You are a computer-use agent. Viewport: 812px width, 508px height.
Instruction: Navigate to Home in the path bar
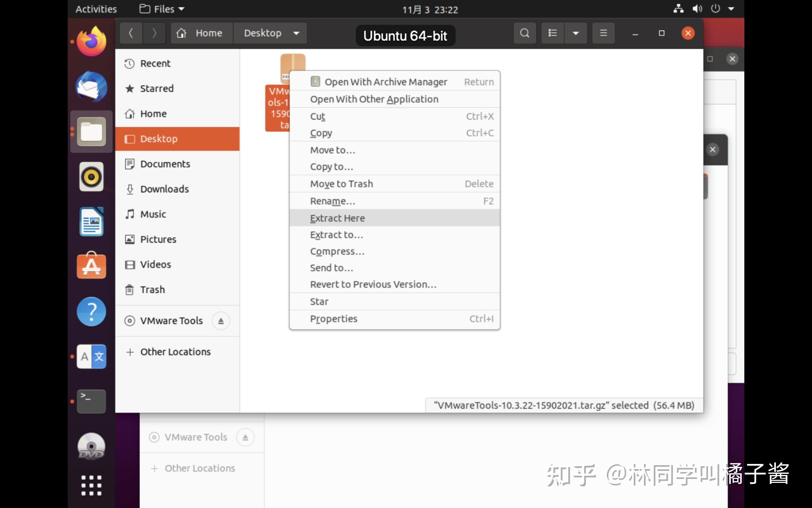point(202,33)
